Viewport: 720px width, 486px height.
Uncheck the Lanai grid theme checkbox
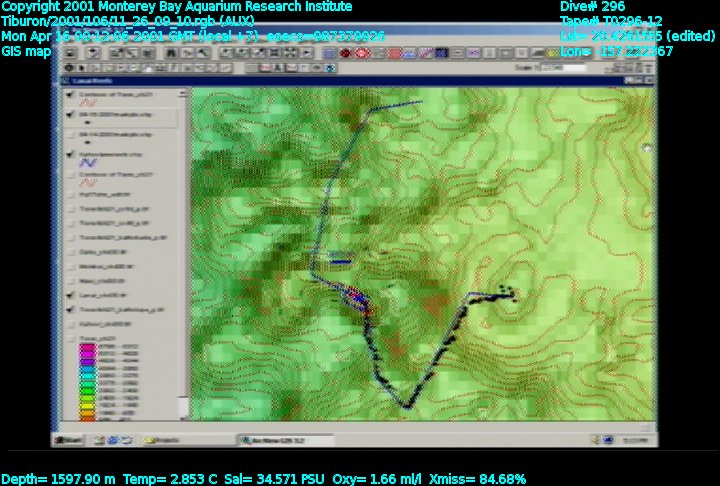70,295
